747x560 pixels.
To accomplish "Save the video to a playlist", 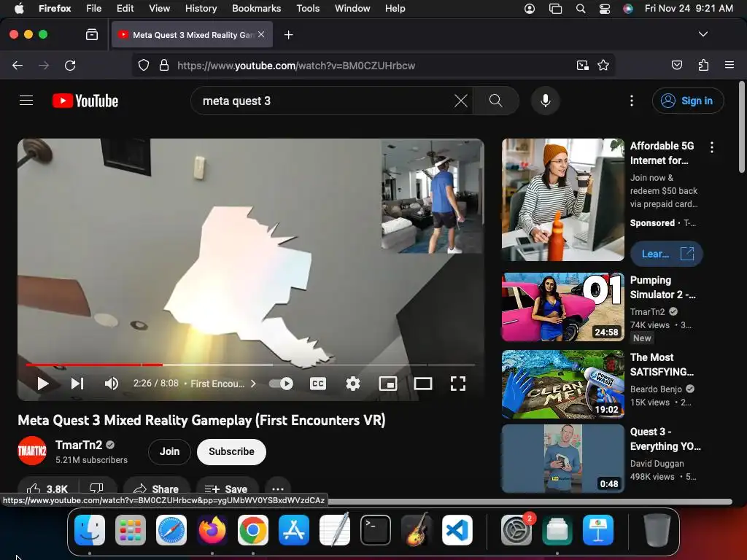I will pos(227,489).
